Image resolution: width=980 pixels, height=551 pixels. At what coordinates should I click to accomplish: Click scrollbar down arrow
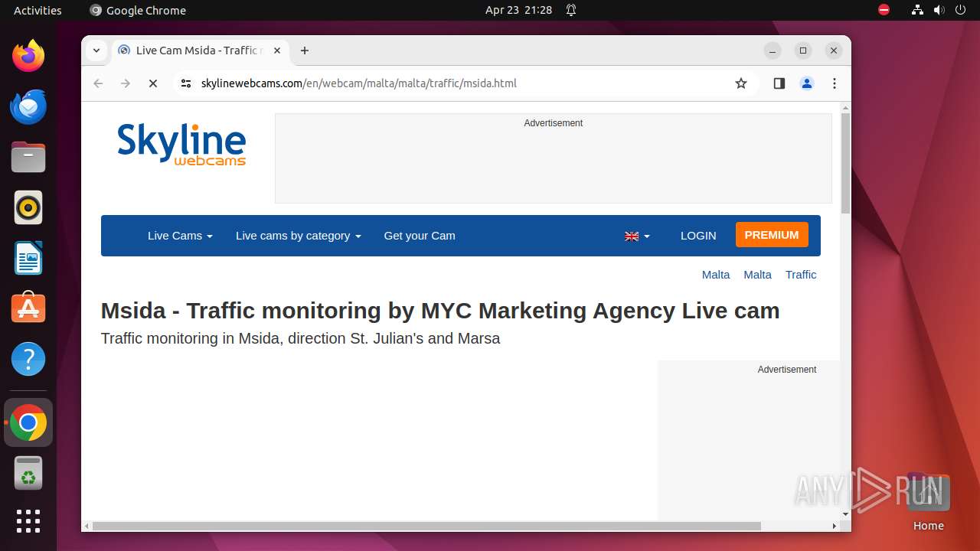tap(845, 514)
